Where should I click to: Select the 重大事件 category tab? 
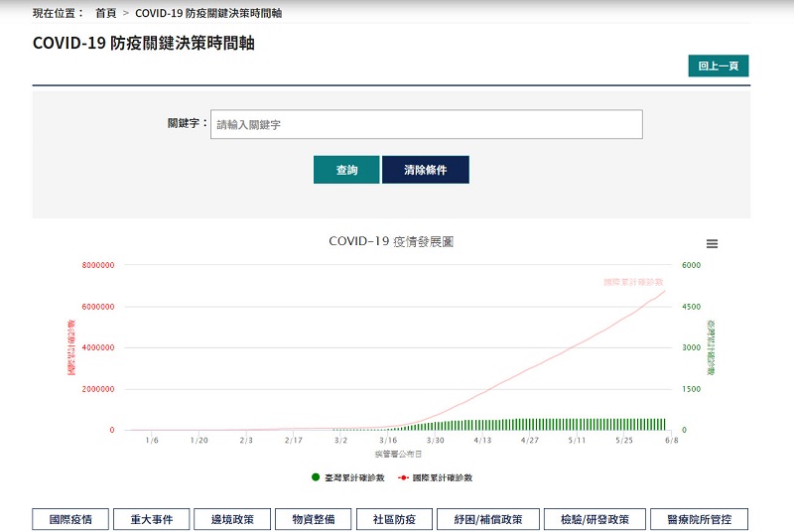point(151,519)
